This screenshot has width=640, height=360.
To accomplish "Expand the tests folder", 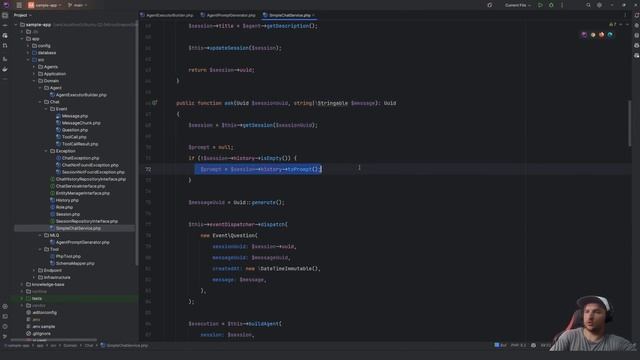I will coord(22,298).
